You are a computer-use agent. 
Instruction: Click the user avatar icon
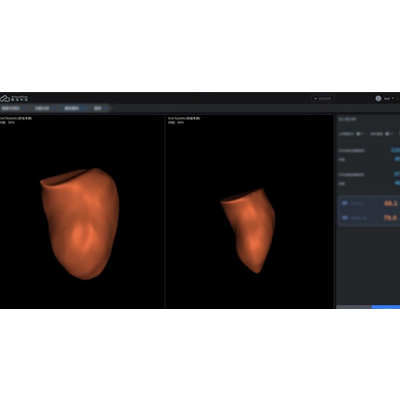(378, 98)
